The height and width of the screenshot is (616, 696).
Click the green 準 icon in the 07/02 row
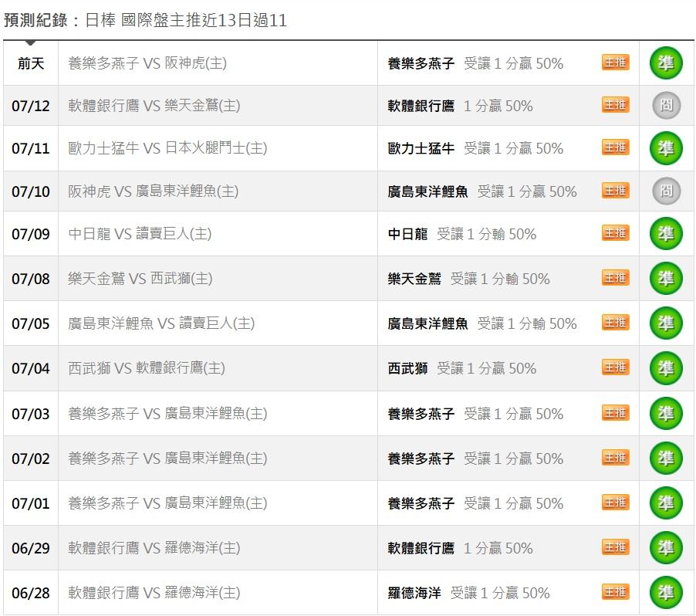[666, 459]
